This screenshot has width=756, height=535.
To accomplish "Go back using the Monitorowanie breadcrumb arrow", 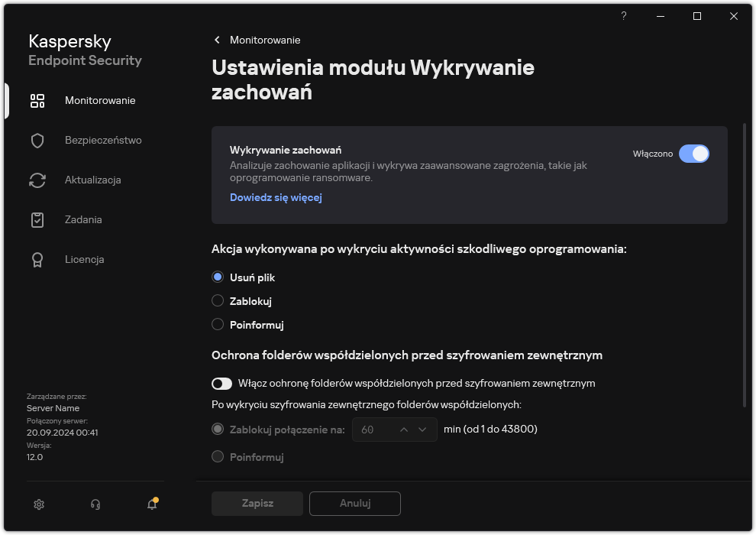I will 217,40.
